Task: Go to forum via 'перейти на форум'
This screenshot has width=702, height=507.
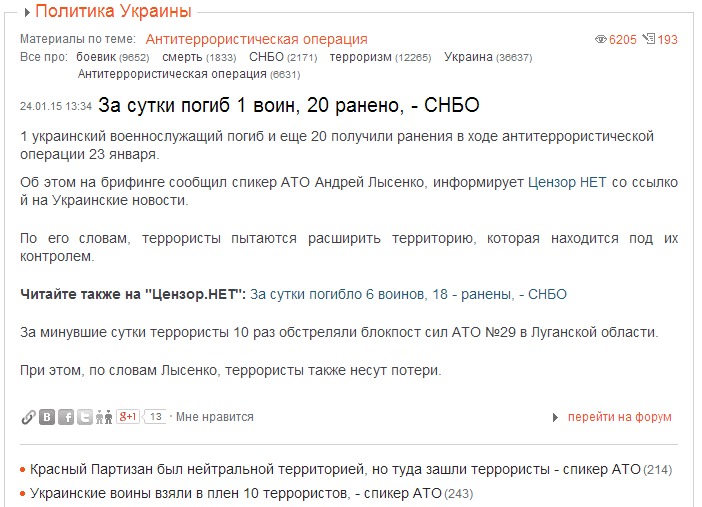Action: point(620,417)
